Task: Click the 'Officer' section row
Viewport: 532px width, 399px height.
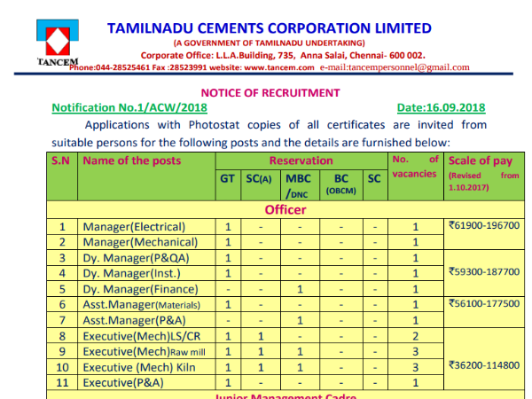Action: click(286, 209)
